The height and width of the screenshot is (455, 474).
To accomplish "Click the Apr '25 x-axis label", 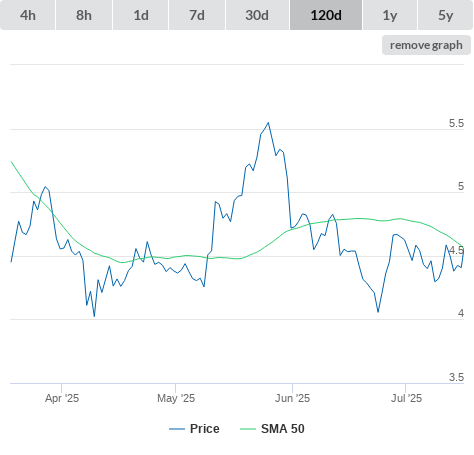I will coord(62,398).
